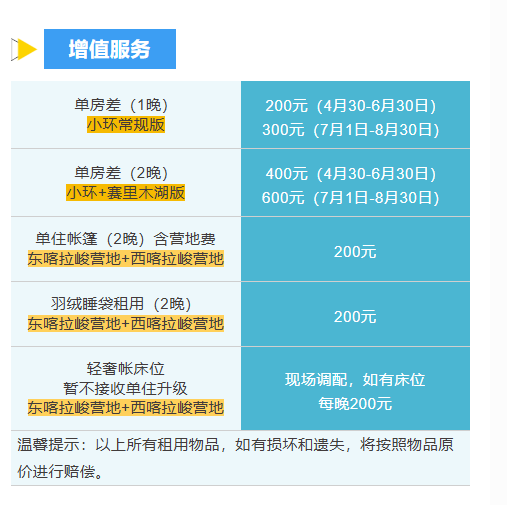Click highlighted campsite text under 羽绒睡袋租用
Screen dimensions: 507x505
(x=126, y=324)
